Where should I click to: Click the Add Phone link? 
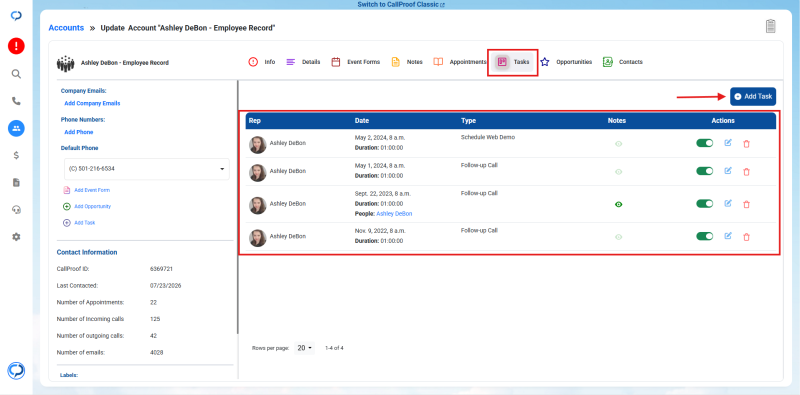pos(79,132)
